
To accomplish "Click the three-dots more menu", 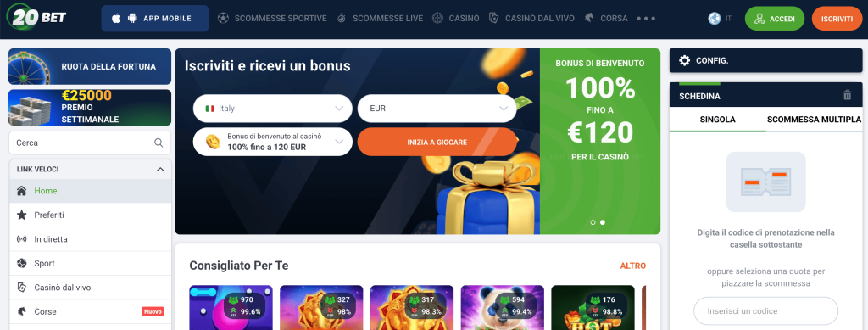I will 645,19.
